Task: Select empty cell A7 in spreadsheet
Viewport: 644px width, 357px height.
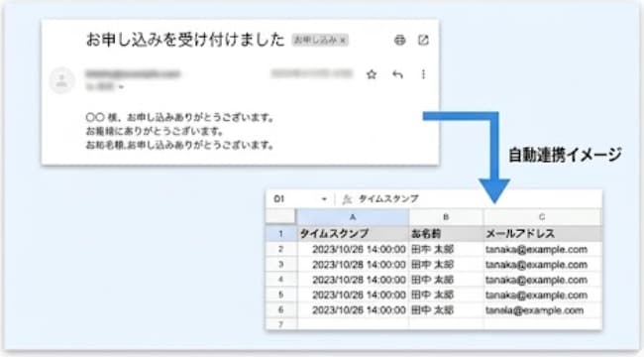Action: 353,324
